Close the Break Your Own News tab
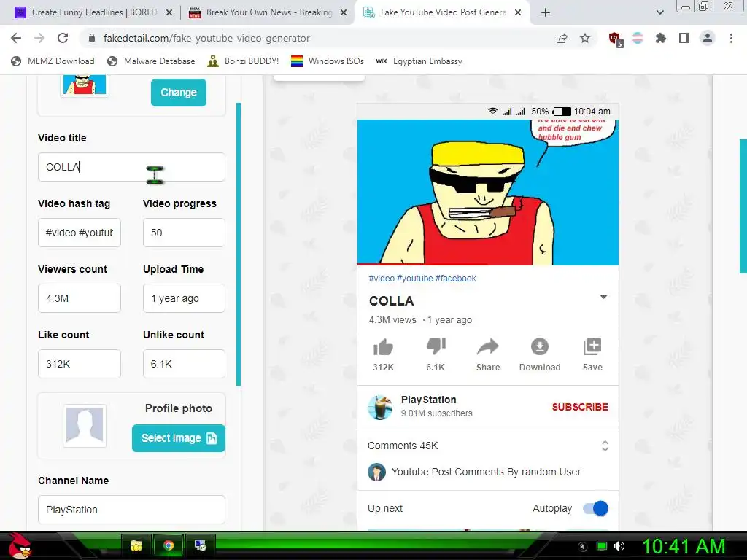Image resolution: width=747 pixels, height=560 pixels. tap(344, 12)
